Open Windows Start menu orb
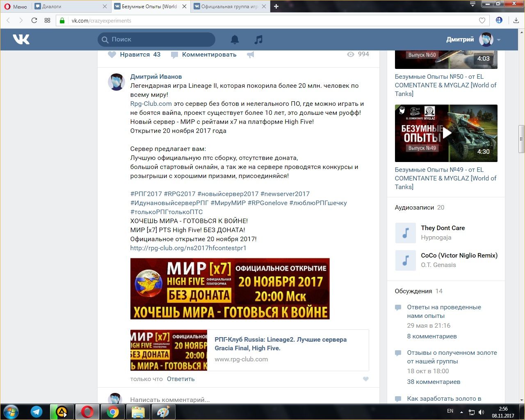 (11, 412)
